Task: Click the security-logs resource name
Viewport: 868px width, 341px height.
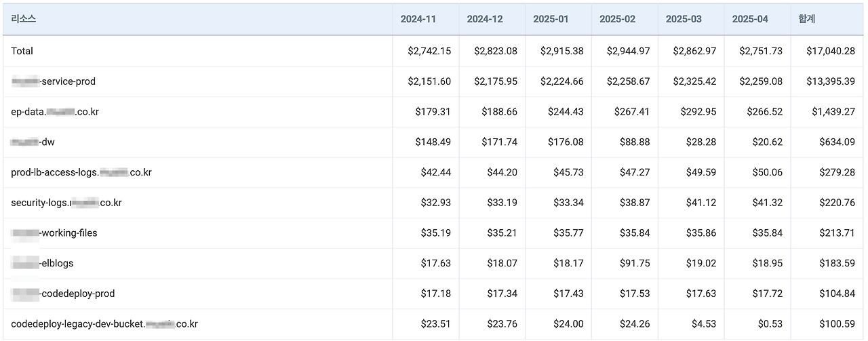Action: (x=66, y=203)
